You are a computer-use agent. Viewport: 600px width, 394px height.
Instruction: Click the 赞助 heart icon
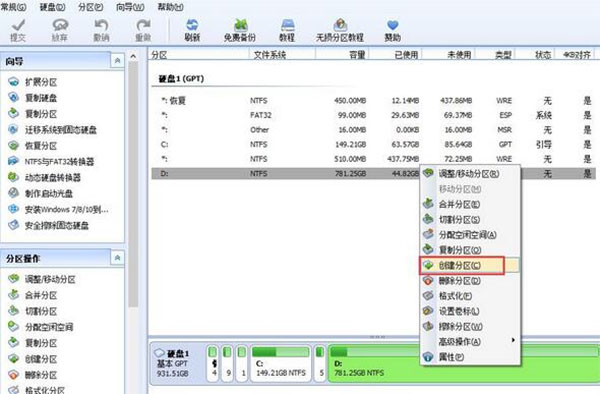tap(393, 26)
